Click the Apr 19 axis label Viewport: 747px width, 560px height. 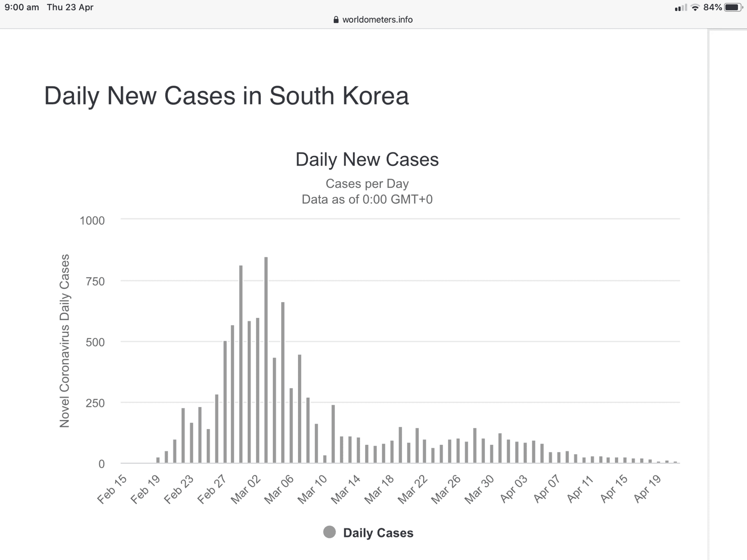coord(648,489)
